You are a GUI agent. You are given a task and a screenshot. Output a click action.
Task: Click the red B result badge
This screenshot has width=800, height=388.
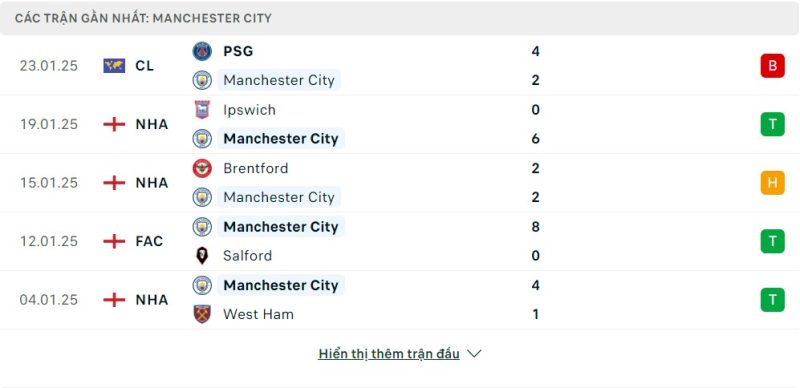coord(772,66)
